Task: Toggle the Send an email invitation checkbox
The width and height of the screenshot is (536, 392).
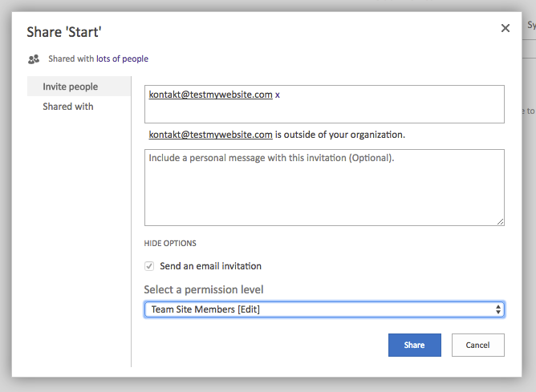Action: click(x=149, y=266)
